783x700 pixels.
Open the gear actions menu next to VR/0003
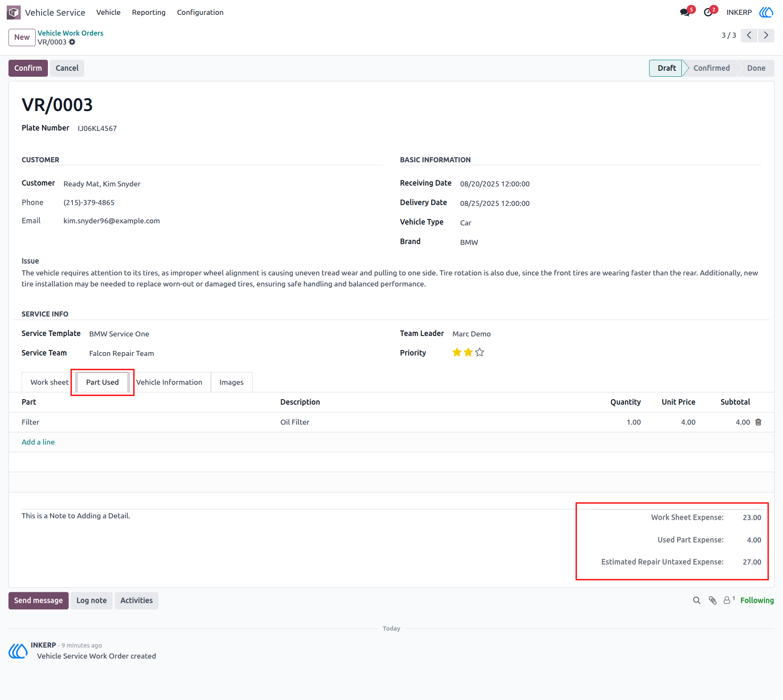click(72, 42)
